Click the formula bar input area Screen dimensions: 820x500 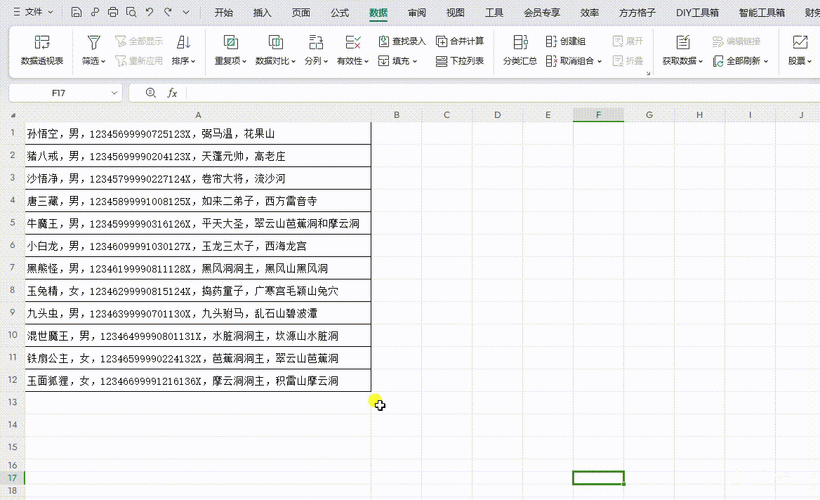point(502,93)
